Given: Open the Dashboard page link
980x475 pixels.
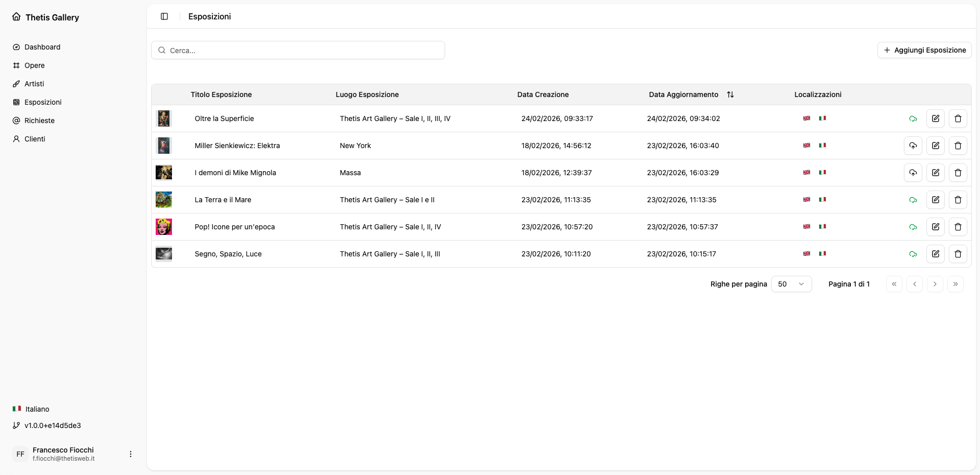Looking at the screenshot, I should pos(42,47).
